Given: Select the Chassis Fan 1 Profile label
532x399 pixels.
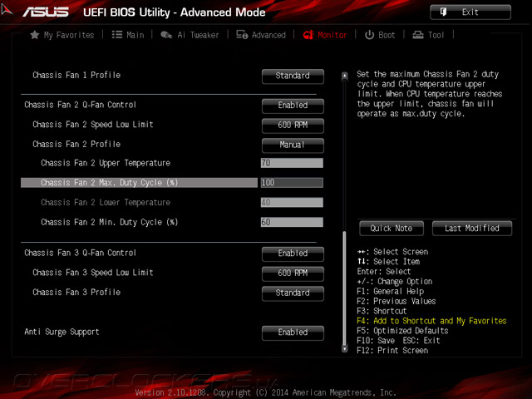Looking at the screenshot, I should coord(76,76).
